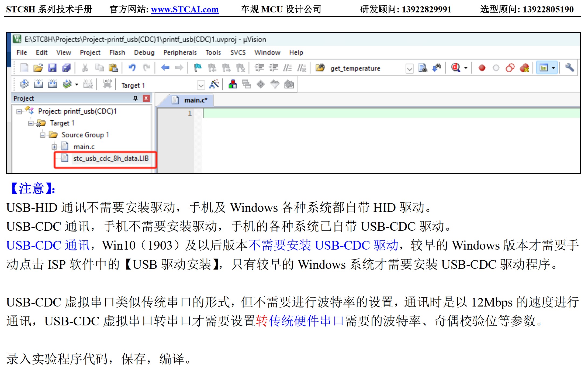Click the New file icon
This screenshot has height=371, width=588.
(x=25, y=68)
